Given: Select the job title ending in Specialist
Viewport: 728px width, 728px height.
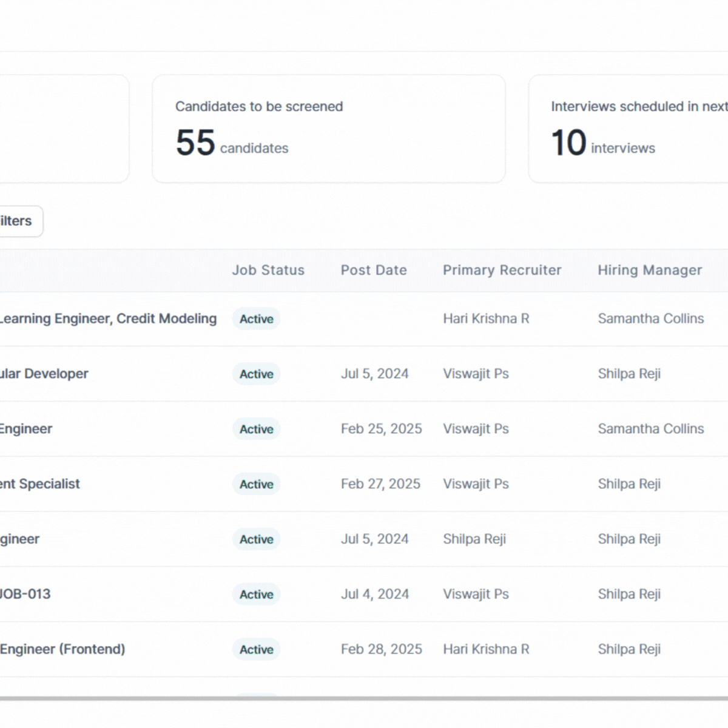Looking at the screenshot, I should (x=40, y=484).
